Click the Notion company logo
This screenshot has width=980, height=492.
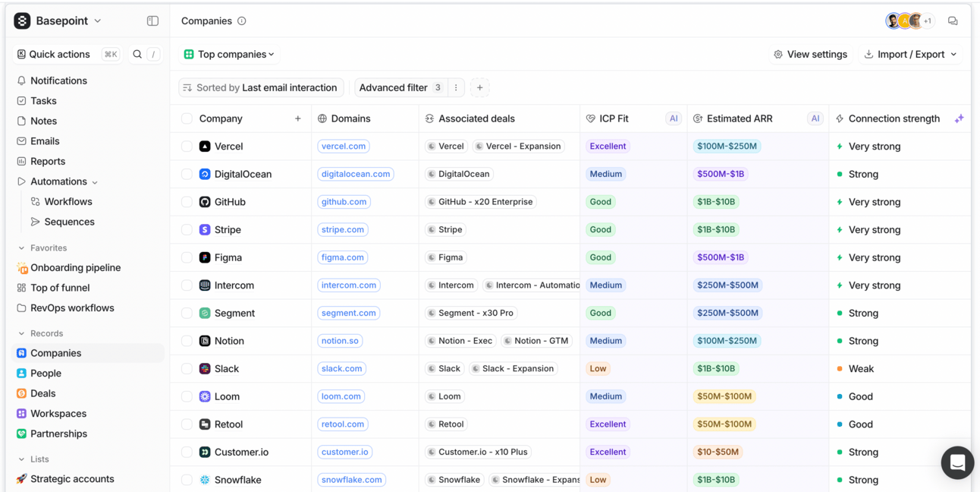pos(205,341)
